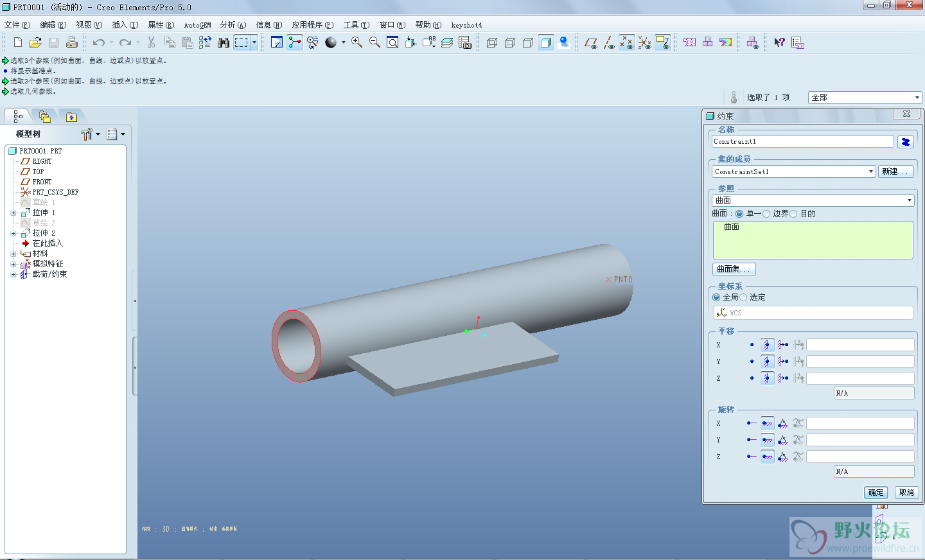The width and height of the screenshot is (925, 560).
Task: Open the shading style dropdown arrow
Action: pyautogui.click(x=343, y=42)
